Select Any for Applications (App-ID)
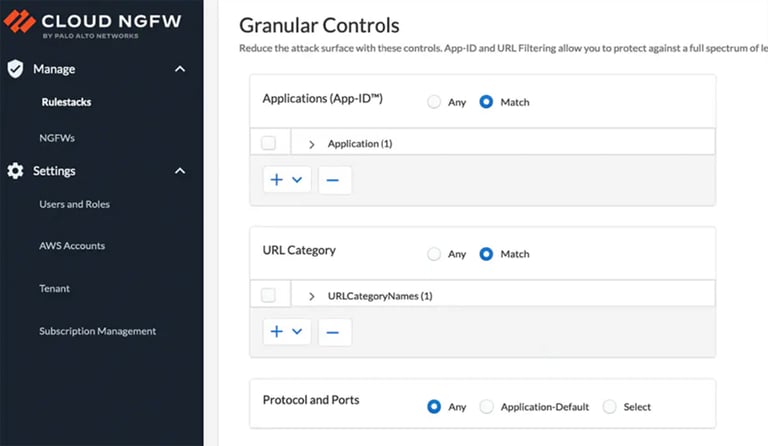The image size is (768, 446). click(434, 102)
